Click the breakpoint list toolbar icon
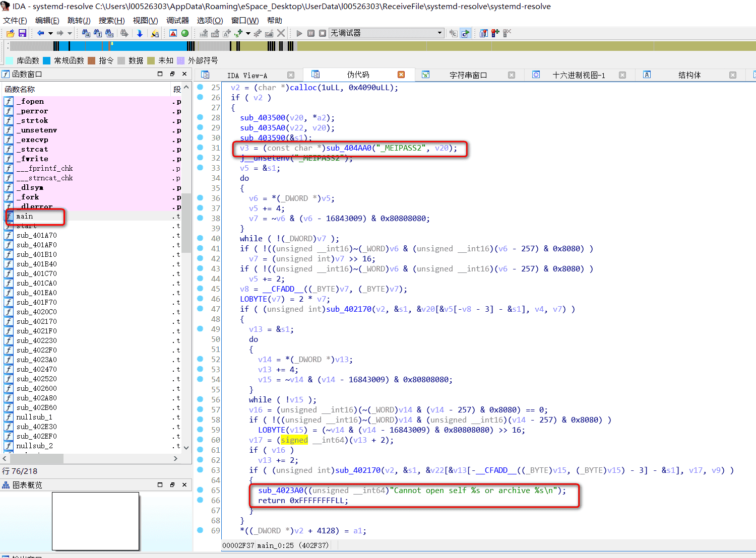This screenshot has width=756, height=558. pyautogui.click(x=484, y=33)
